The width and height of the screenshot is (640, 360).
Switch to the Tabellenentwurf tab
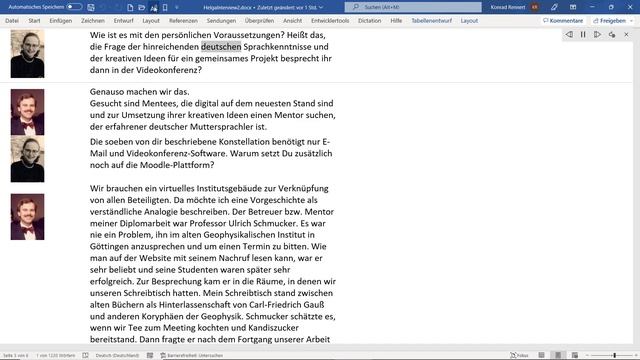pyautogui.click(x=431, y=20)
